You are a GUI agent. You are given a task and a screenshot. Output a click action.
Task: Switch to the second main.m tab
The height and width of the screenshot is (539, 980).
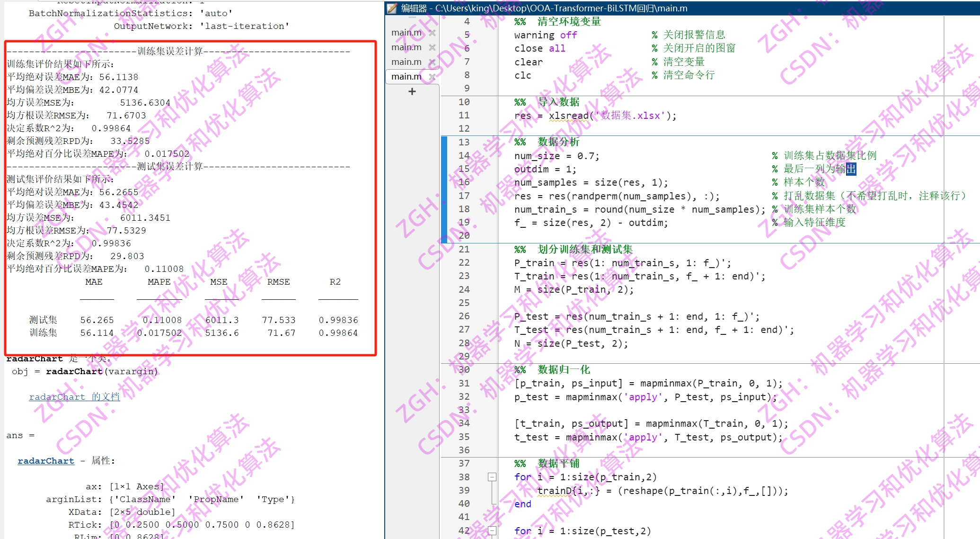click(x=406, y=47)
